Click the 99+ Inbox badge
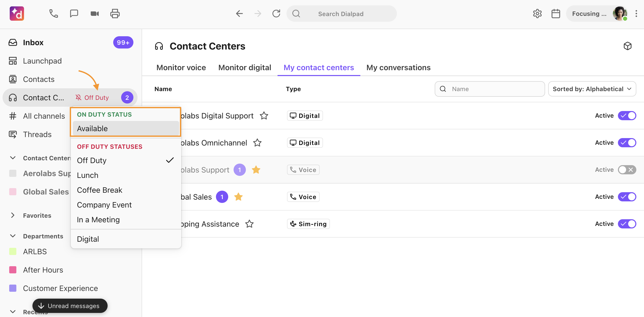 pos(123,42)
